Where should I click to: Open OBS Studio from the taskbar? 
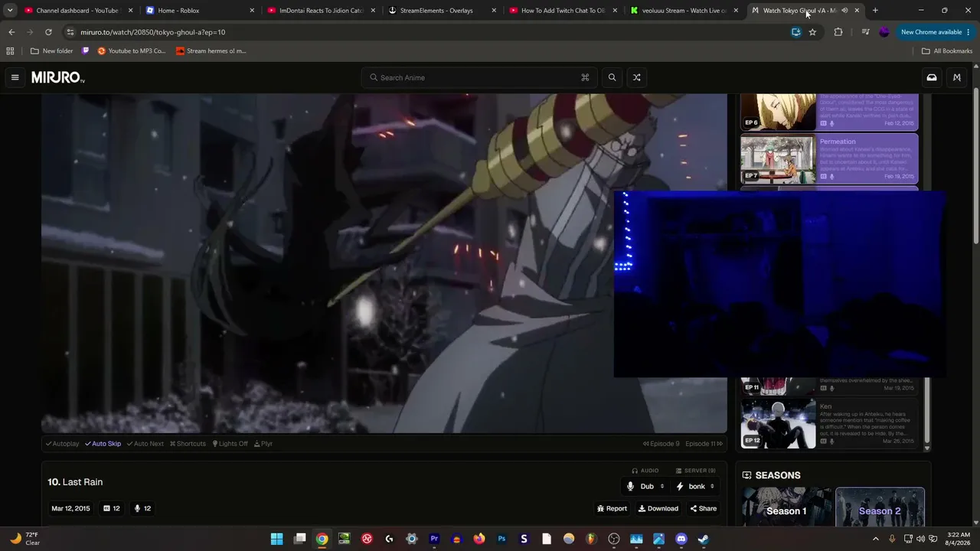click(613, 539)
